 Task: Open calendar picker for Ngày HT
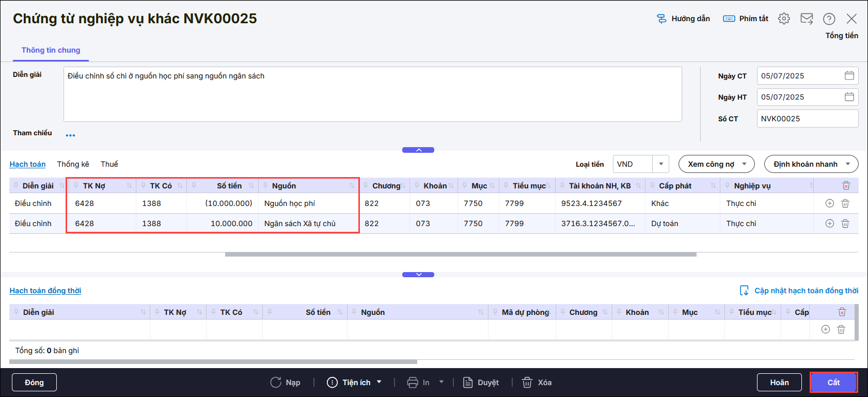click(849, 97)
